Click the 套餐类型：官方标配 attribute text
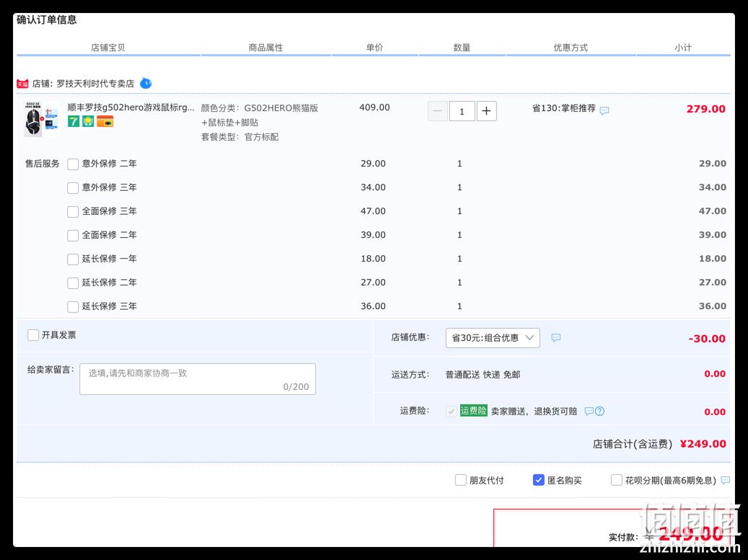 click(239, 137)
